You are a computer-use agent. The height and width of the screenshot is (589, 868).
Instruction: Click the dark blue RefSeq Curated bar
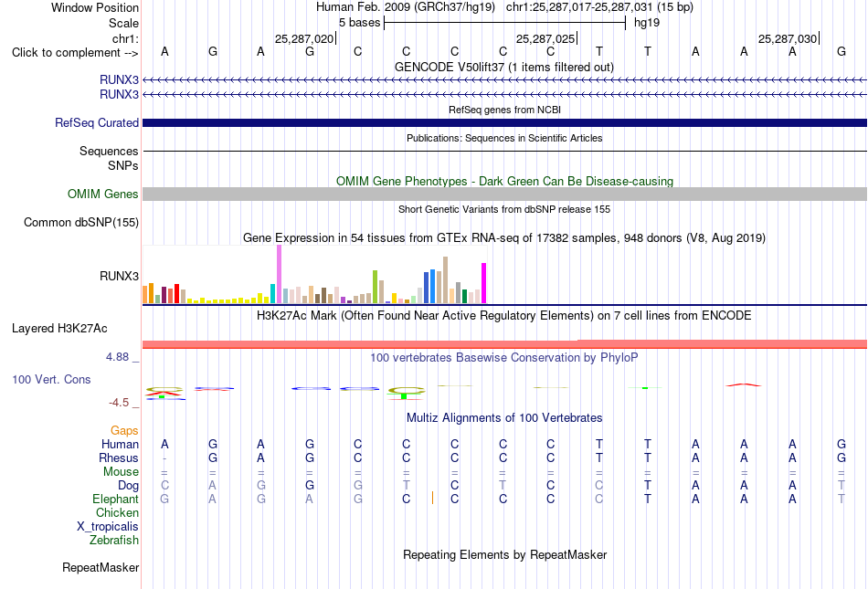tap(504, 122)
